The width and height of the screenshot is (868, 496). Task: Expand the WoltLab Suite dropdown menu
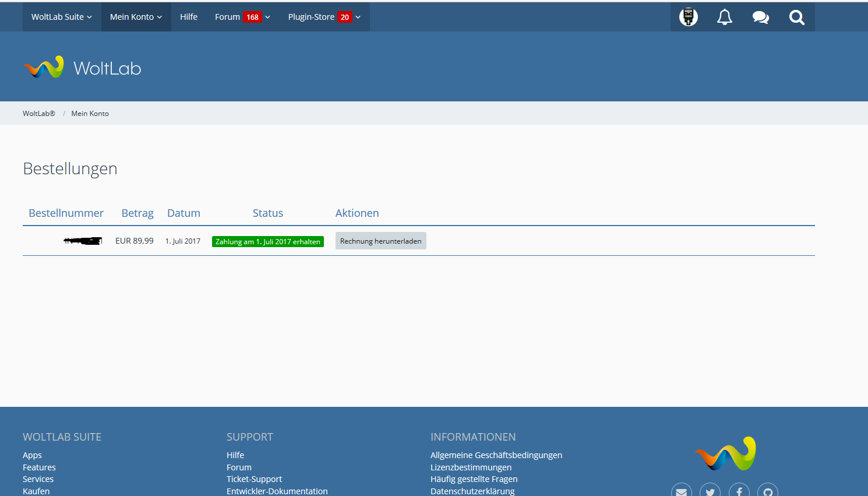pyautogui.click(x=62, y=17)
